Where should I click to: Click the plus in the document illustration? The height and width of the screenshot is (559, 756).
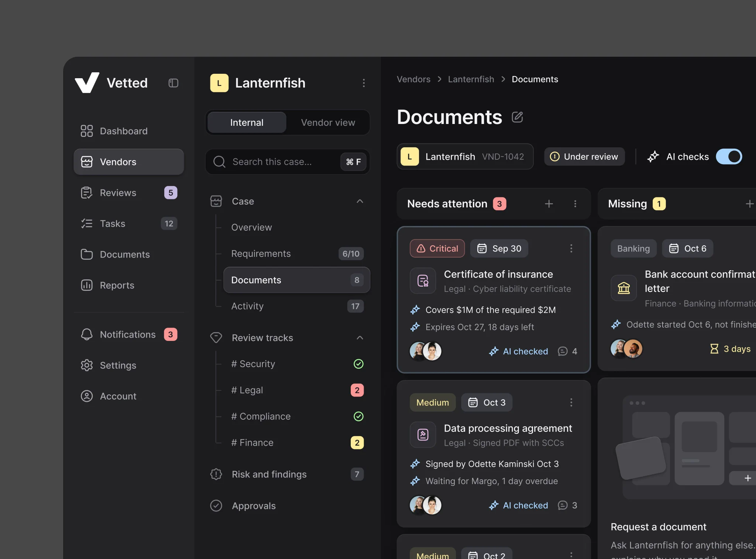[747, 478]
